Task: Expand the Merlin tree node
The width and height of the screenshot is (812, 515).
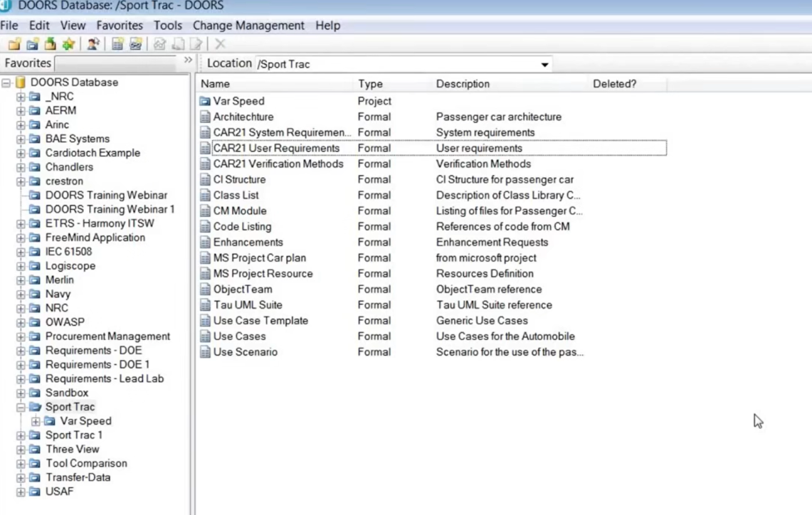Action: point(21,280)
